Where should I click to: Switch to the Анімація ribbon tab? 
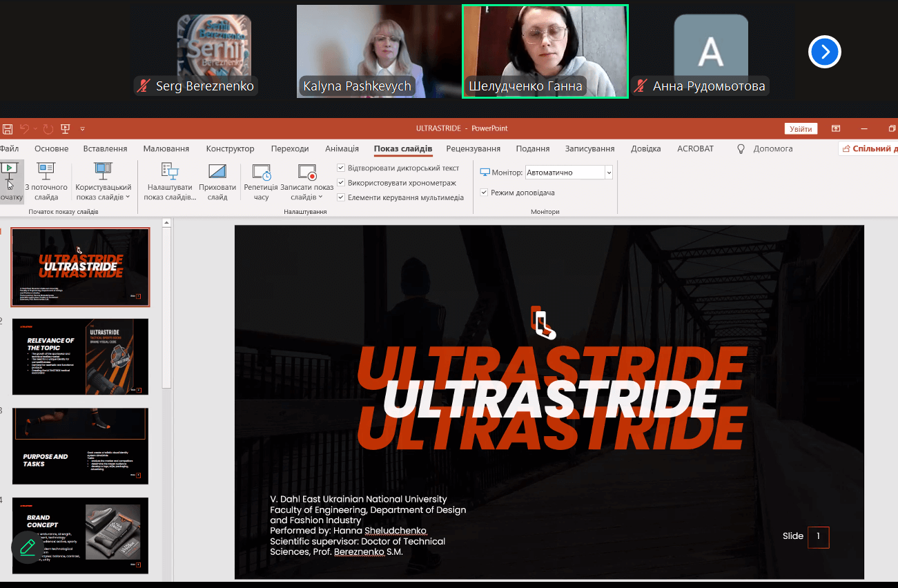[342, 148]
